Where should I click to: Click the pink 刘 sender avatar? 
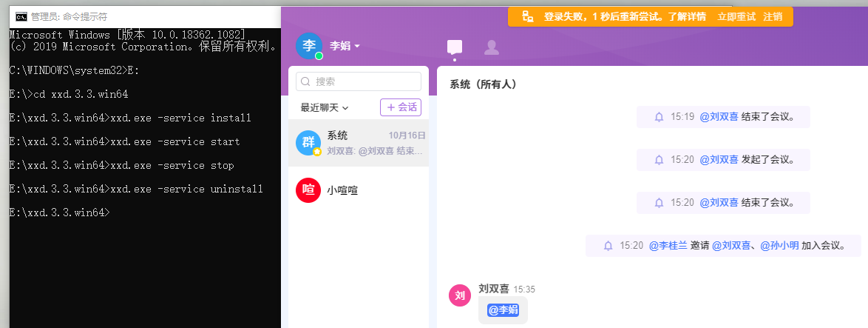pos(460,295)
